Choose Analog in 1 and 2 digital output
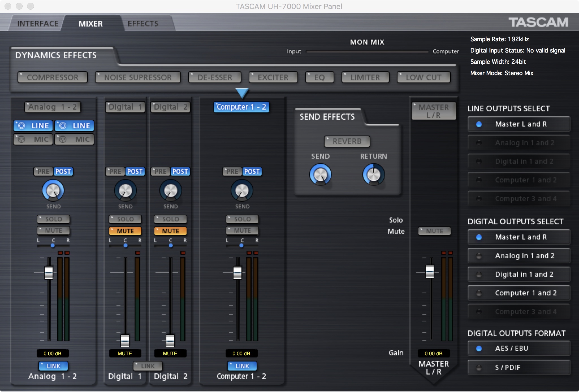 pyautogui.click(x=519, y=256)
